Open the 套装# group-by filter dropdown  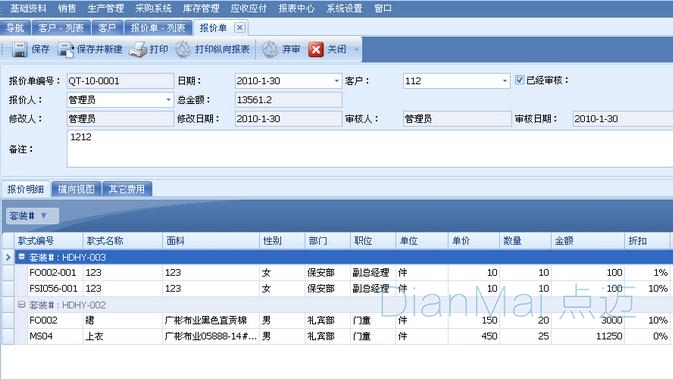[x=44, y=215]
